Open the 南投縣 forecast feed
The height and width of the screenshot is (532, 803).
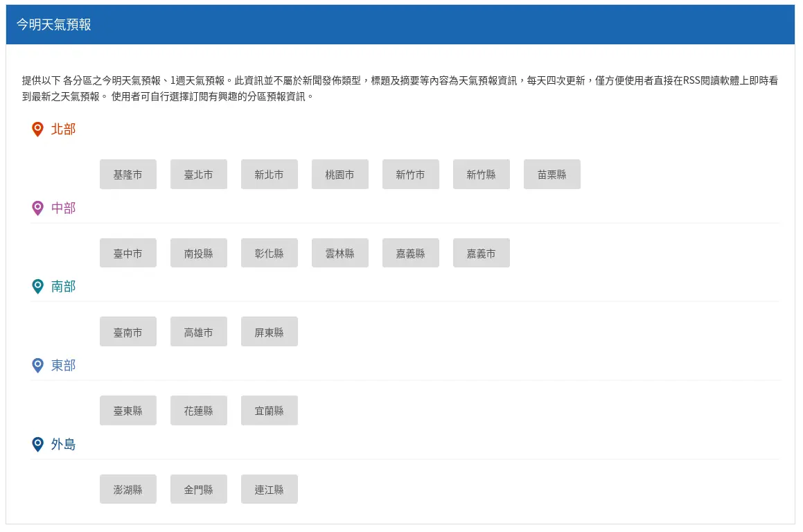[199, 254]
